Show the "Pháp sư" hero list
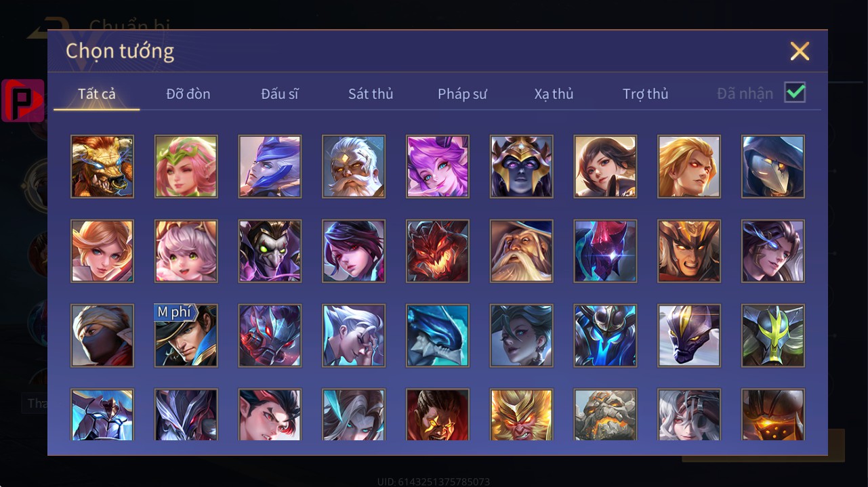868x487 pixels. [x=462, y=93]
